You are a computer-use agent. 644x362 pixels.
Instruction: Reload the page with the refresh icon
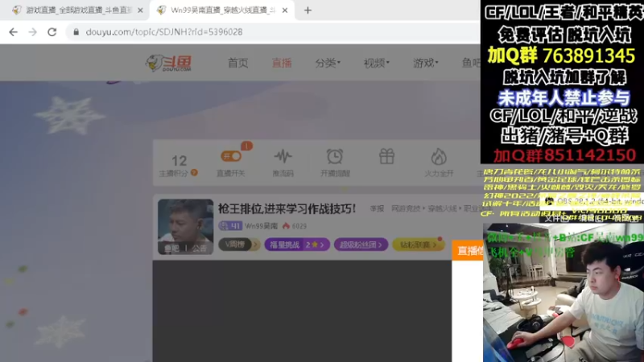pos(52,32)
